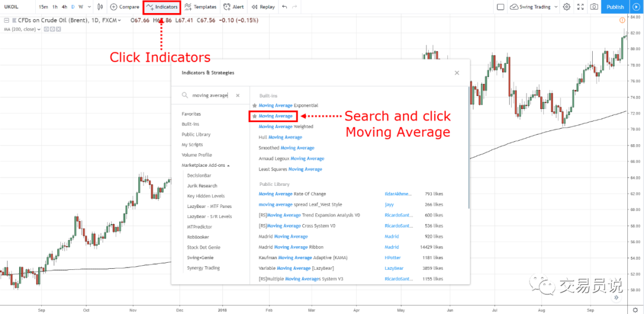Toggle favorite star for Moving Average
Screen dimensions: 644x314
(255, 116)
